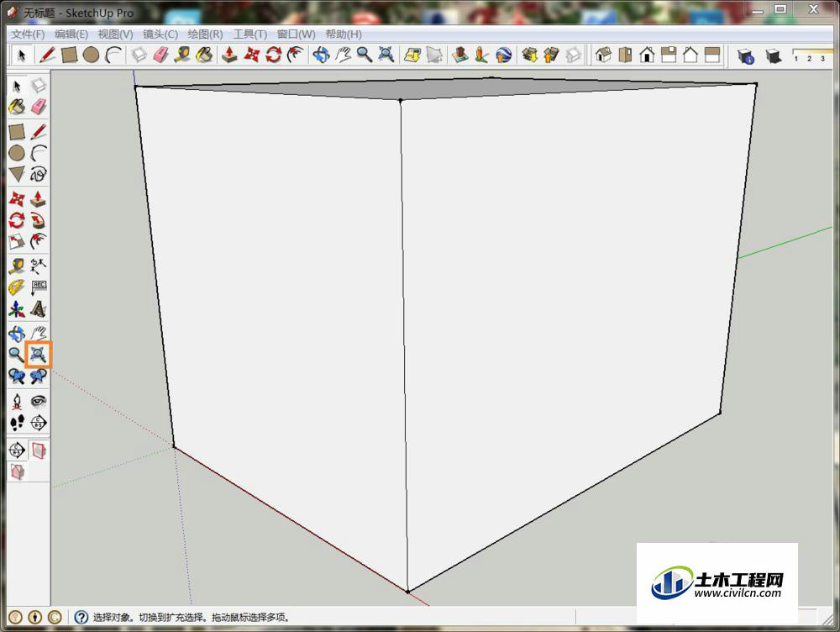Activate the Scale tool in left toolset
This screenshot has height=632, width=840.
click(17, 241)
